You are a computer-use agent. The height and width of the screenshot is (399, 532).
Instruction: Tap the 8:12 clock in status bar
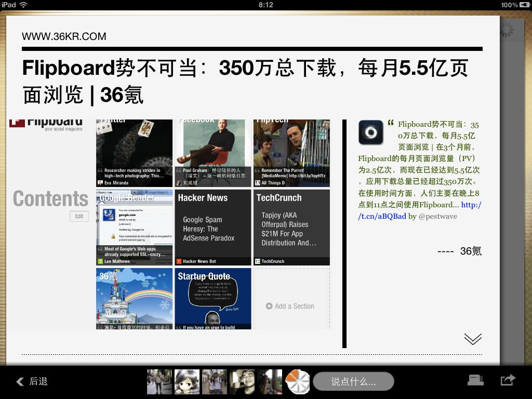[265, 5]
